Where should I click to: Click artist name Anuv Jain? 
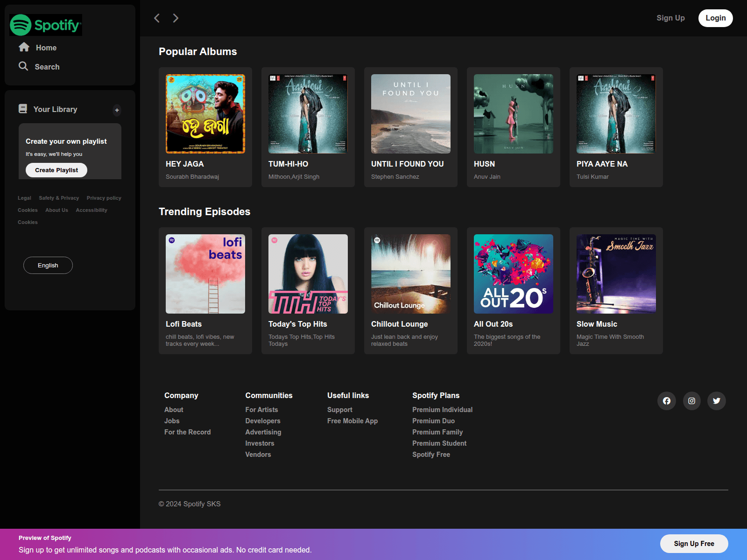[487, 177]
